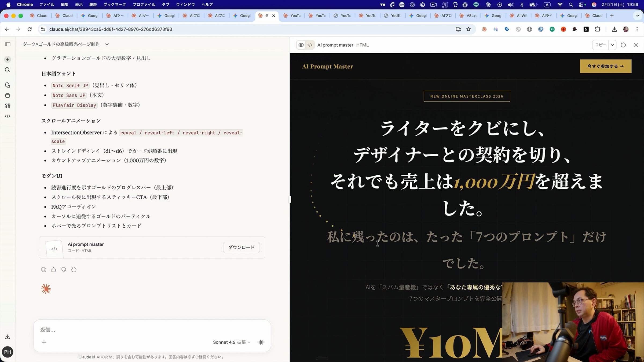644x362 pixels.
Task: Click the retry response icon below message
Action: [74, 270]
